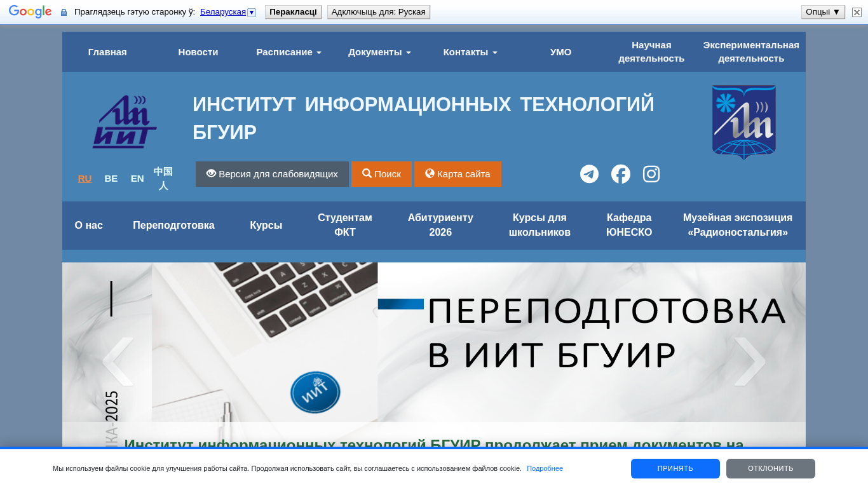Open Студентам ФКТ menu item
The width and height of the screenshot is (868, 488).
[x=345, y=226]
